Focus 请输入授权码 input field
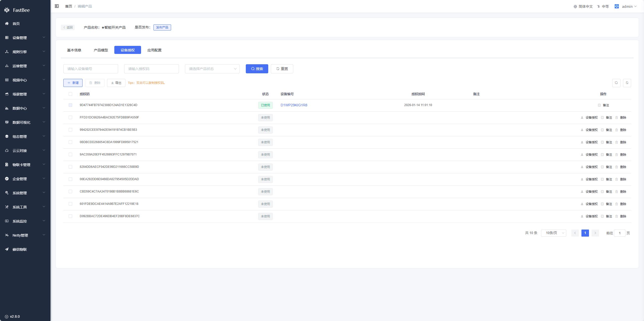Image resolution: width=644 pixels, height=321 pixels. [151, 69]
